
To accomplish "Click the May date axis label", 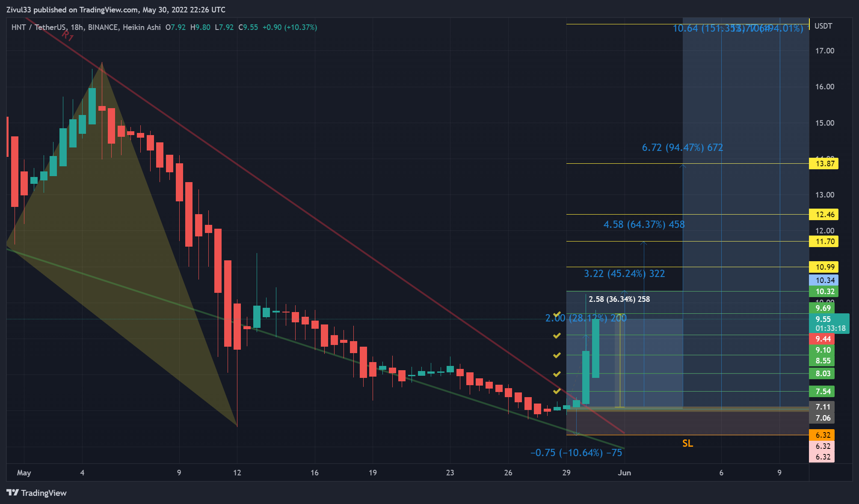I will click(24, 473).
